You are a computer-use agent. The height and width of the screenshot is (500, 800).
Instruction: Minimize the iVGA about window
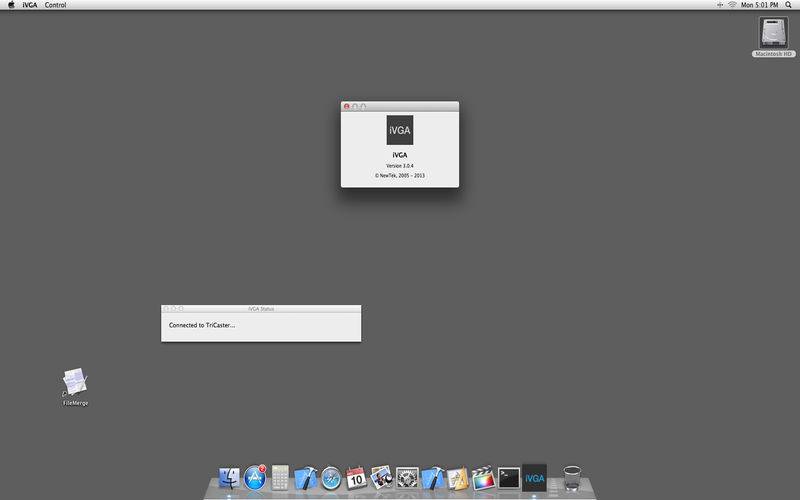(355, 106)
